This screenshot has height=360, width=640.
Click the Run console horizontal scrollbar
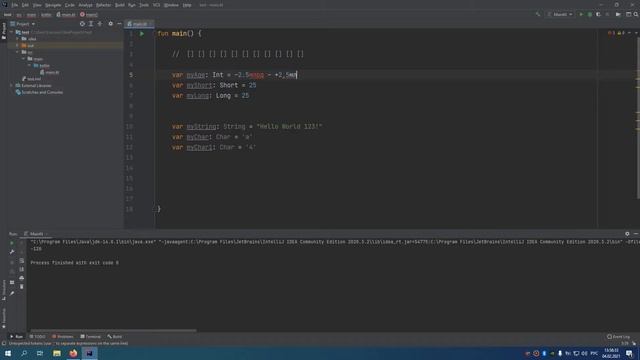pos(113,331)
